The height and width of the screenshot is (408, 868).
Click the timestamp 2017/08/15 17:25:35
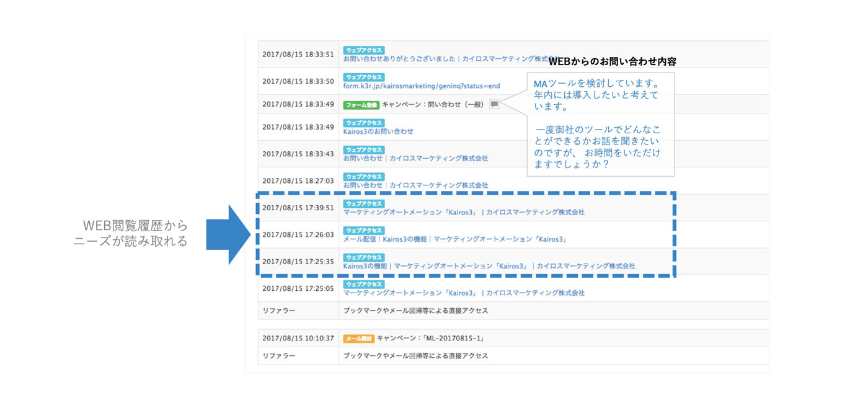click(298, 262)
